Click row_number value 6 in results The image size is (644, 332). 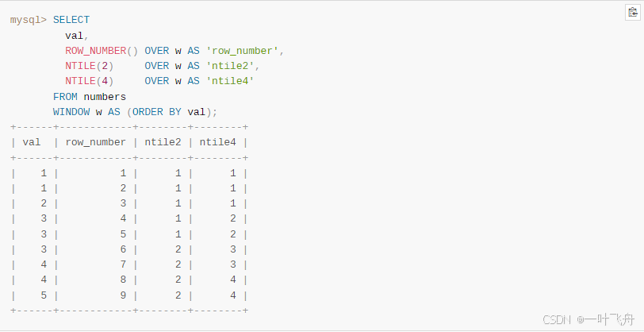[124, 249]
